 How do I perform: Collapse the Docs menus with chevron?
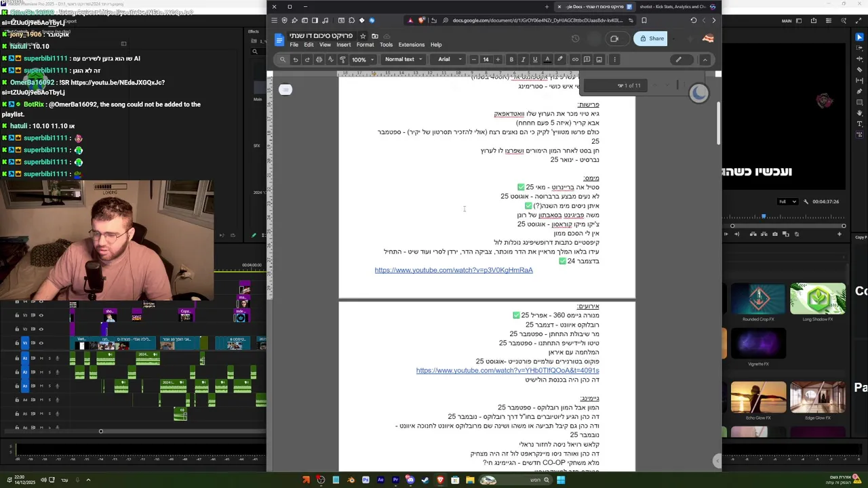(705, 60)
